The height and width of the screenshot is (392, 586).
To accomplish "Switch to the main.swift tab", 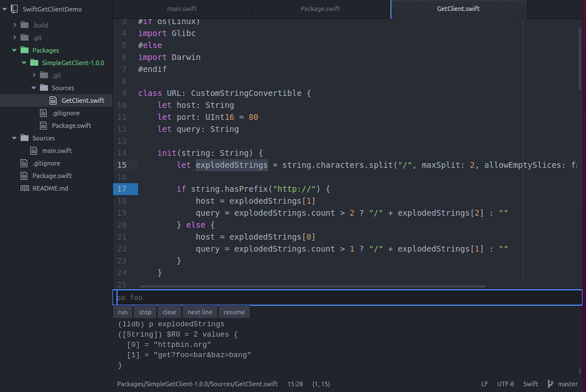I will (182, 9).
